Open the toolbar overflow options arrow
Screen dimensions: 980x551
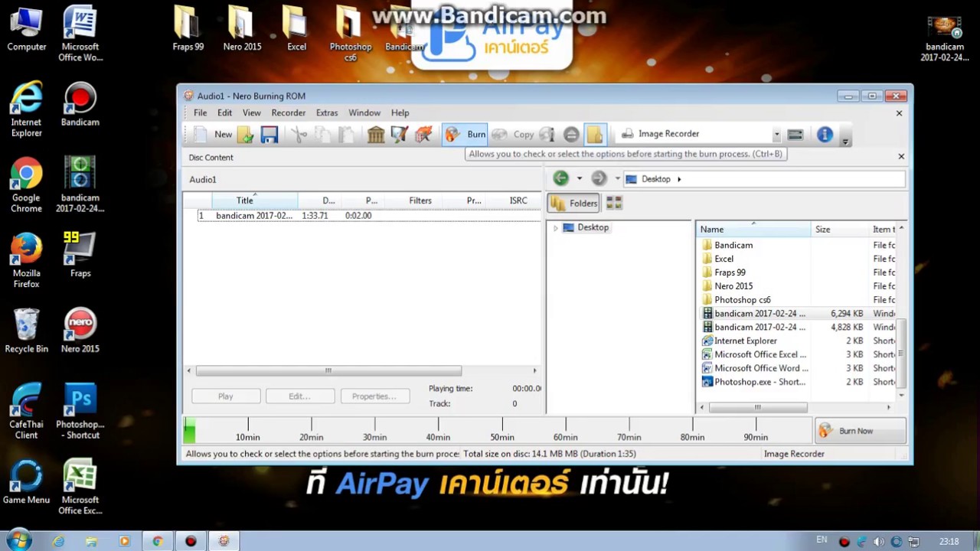[x=845, y=141]
